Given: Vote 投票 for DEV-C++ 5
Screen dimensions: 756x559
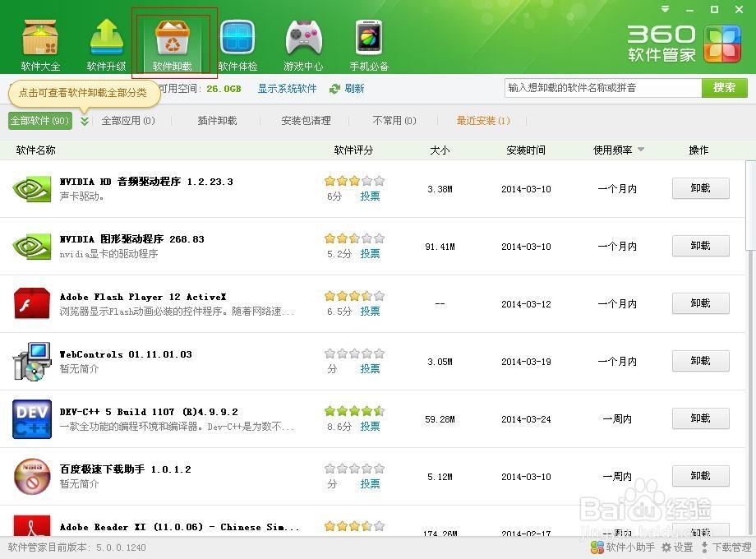Looking at the screenshot, I should coord(370,427).
